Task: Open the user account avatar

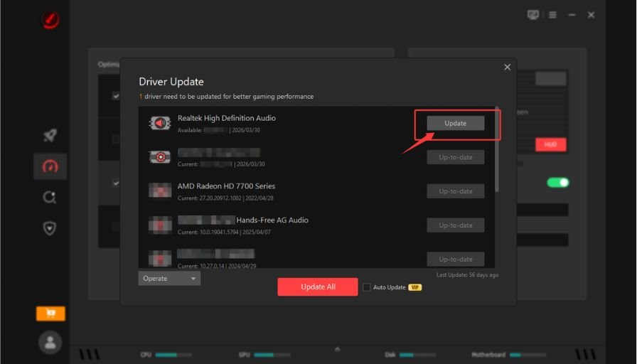Action: 50,343
